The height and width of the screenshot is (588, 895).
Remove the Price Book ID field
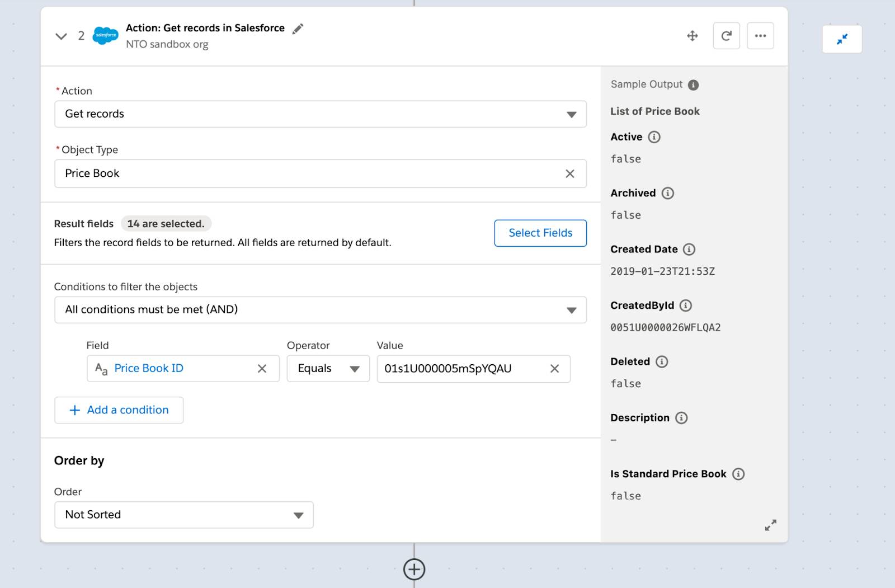click(x=262, y=369)
